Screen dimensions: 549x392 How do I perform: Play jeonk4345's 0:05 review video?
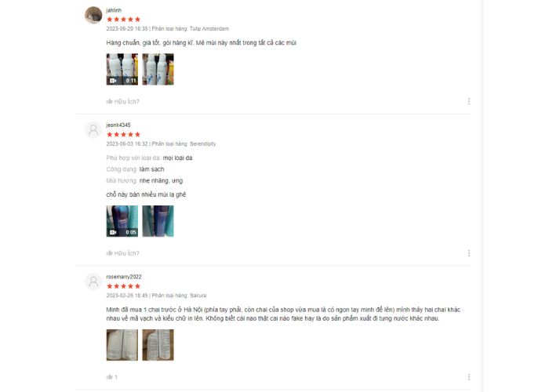(x=122, y=221)
